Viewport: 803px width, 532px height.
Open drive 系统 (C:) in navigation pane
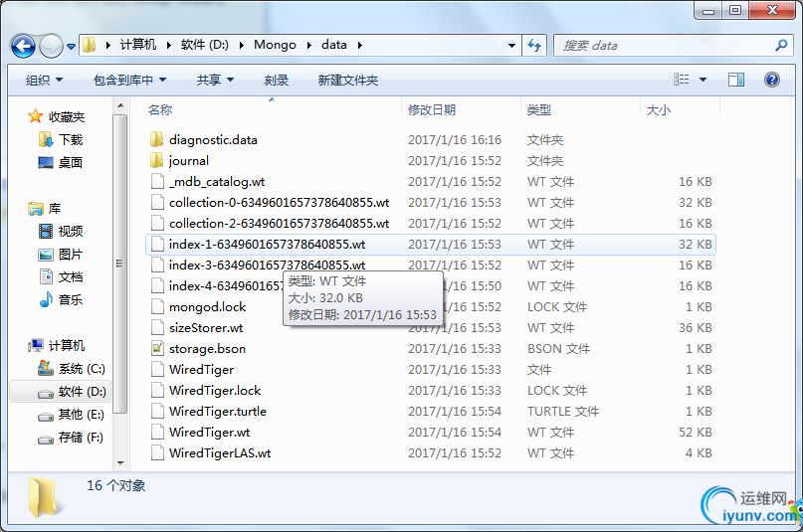[x=82, y=369]
